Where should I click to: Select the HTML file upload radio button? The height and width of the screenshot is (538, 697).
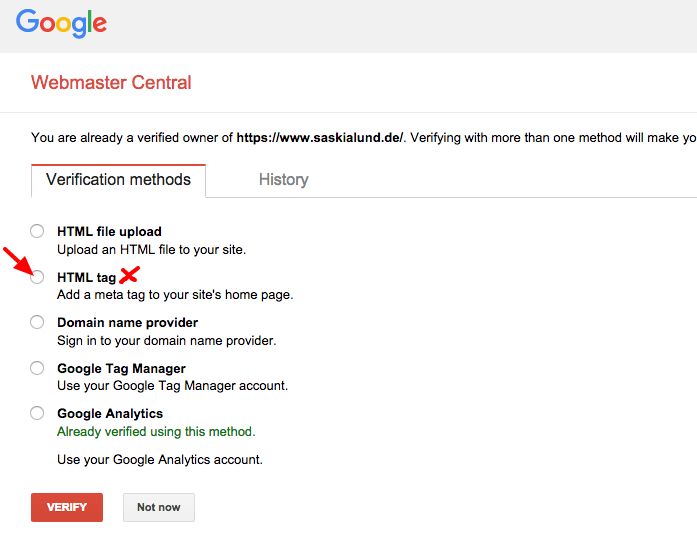point(37,231)
